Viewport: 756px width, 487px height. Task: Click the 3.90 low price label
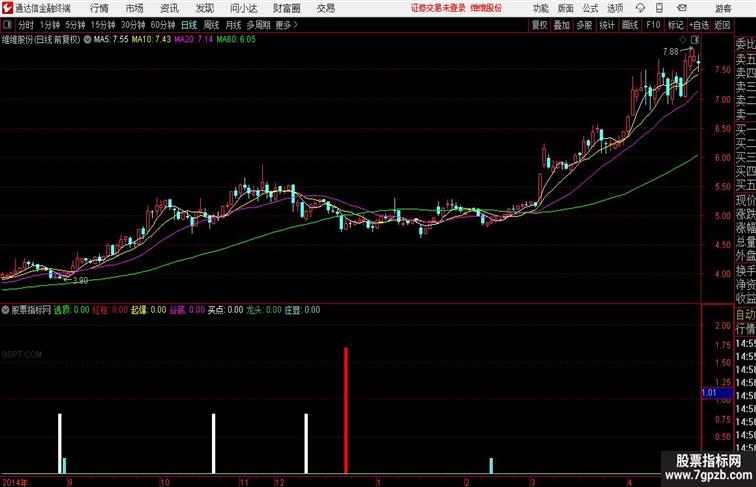point(81,281)
